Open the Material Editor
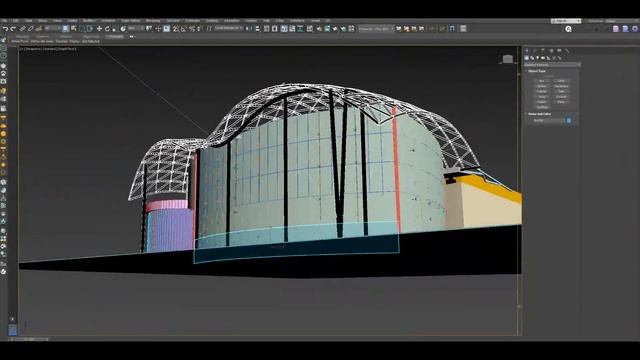The width and height of the screenshot is (640, 360). (309, 29)
